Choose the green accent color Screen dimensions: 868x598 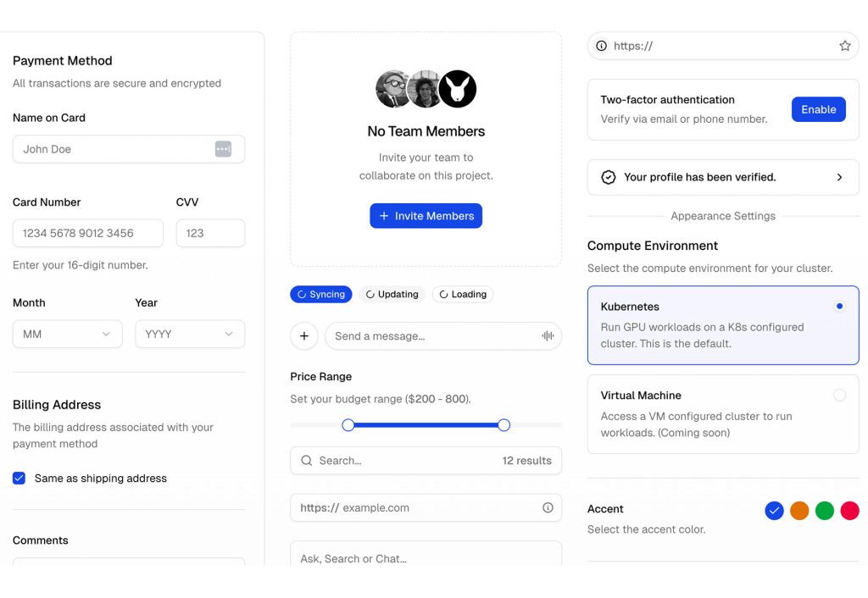tap(824, 511)
